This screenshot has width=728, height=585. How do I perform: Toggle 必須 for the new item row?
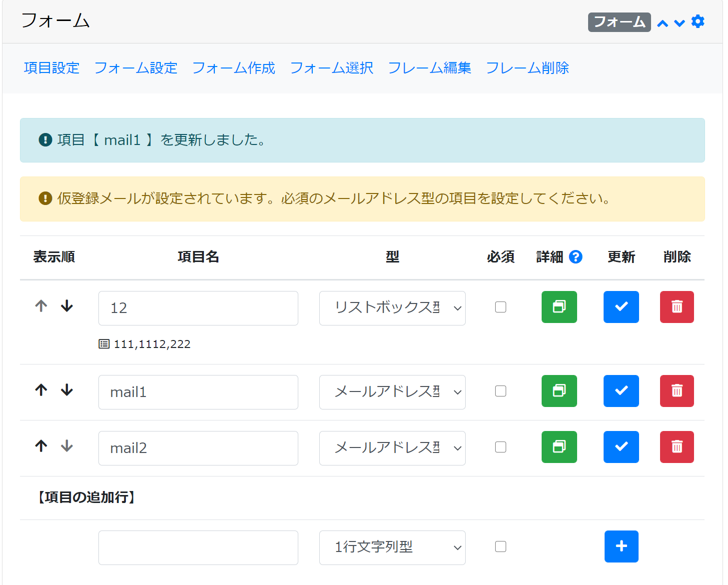500,546
